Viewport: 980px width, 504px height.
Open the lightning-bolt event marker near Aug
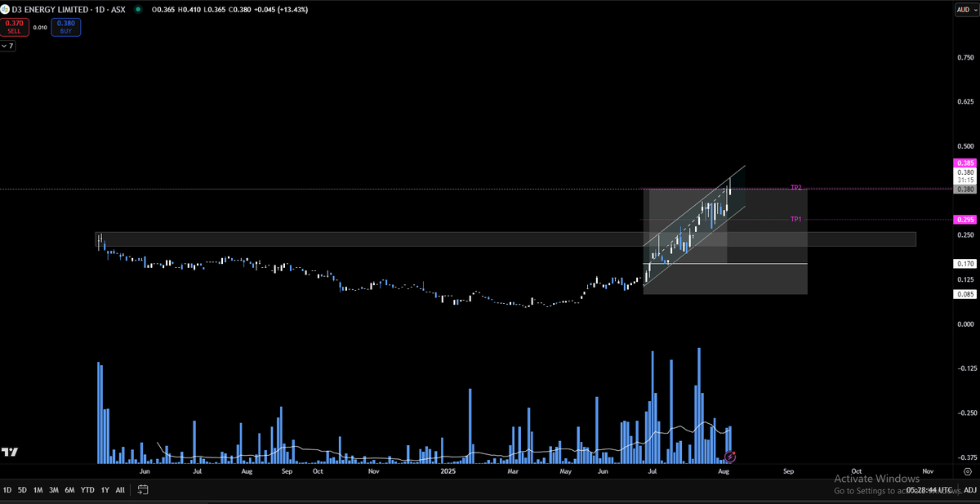click(x=730, y=457)
